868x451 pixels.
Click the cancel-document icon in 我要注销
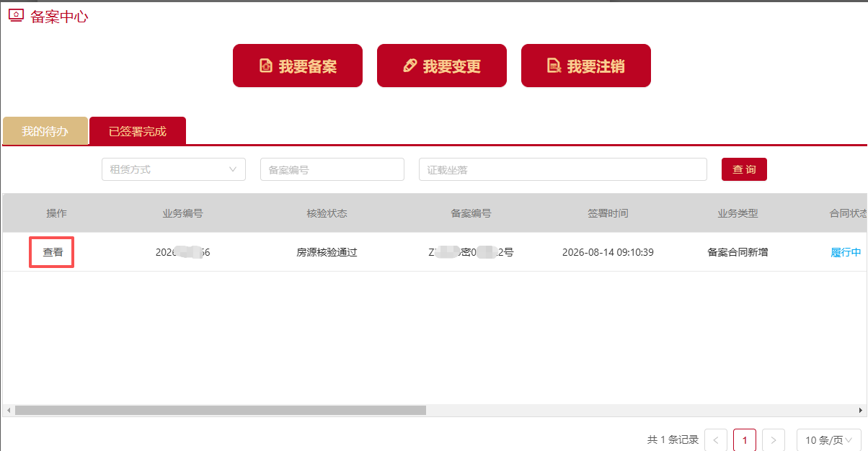[554, 66]
